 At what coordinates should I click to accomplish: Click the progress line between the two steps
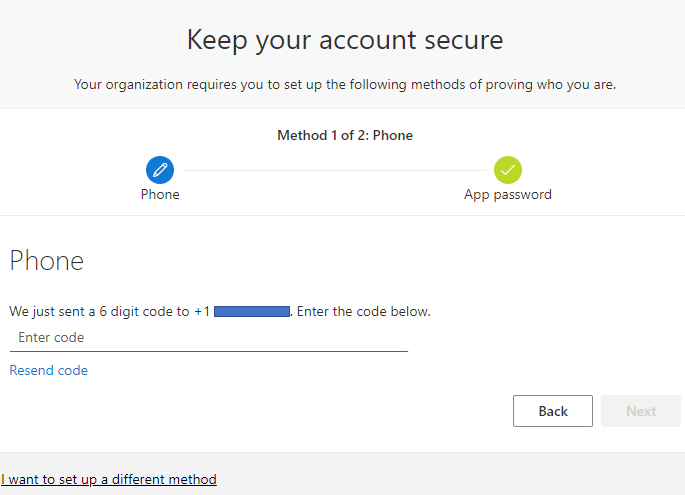click(x=334, y=170)
